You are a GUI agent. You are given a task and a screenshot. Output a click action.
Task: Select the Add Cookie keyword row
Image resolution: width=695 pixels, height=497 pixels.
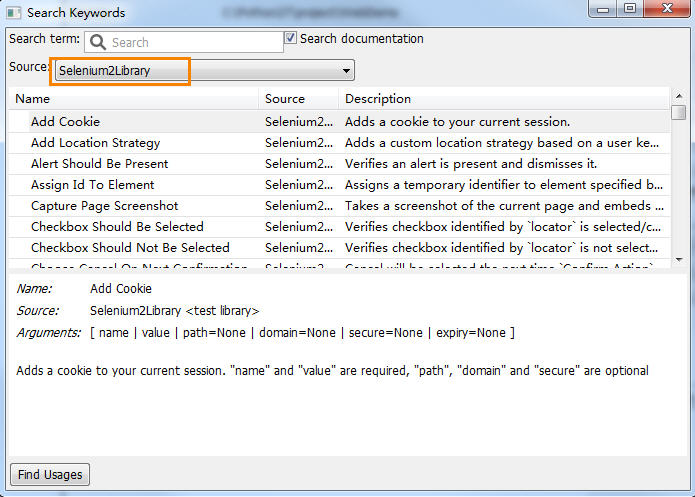[x=339, y=121]
